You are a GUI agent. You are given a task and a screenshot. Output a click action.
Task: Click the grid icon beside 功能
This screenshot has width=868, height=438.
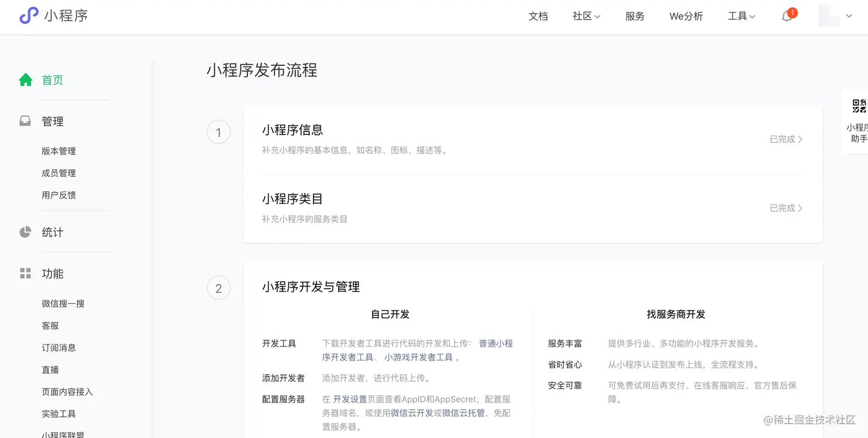click(x=25, y=273)
